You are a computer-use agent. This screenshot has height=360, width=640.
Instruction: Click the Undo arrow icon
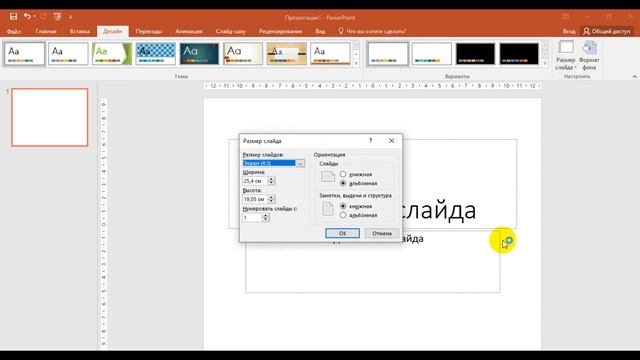(x=27, y=16)
